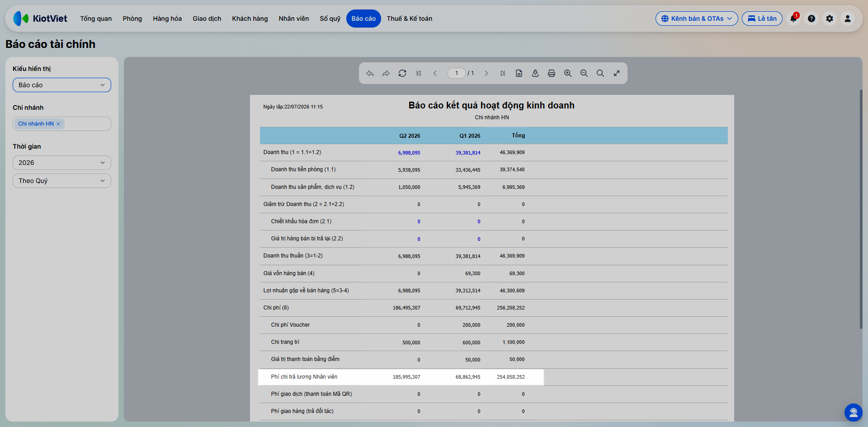Click the report viewer navigate forward arrow

[386, 73]
